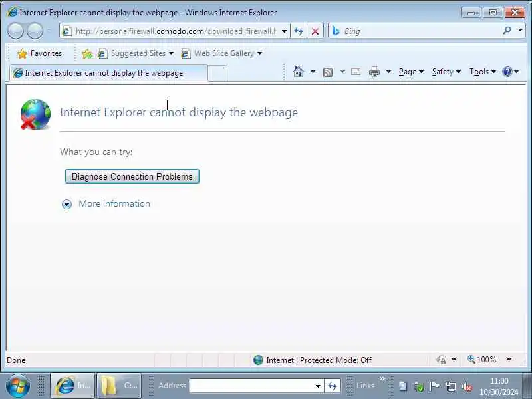Viewport: 532px width, 399px height.
Task: Click the network tray icon
Action: click(x=451, y=386)
